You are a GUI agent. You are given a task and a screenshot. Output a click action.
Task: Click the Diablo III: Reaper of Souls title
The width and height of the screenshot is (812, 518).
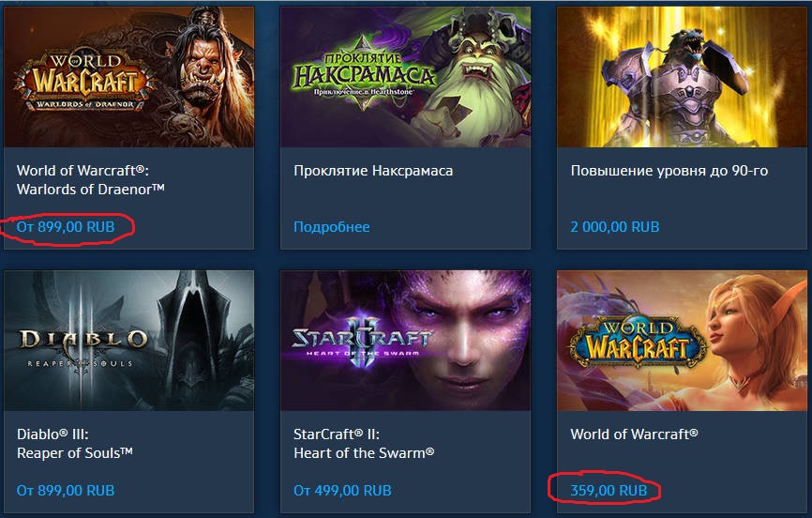coord(75,443)
